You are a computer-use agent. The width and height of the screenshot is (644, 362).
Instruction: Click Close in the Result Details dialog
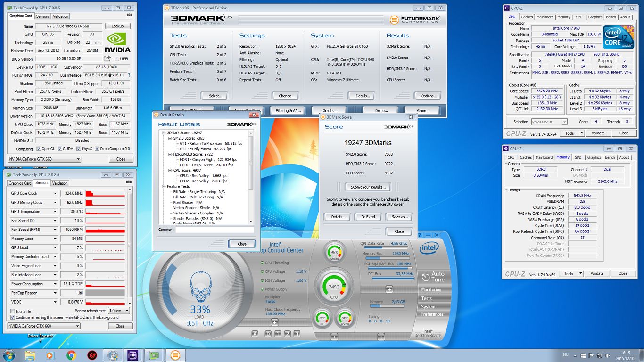[242, 244]
